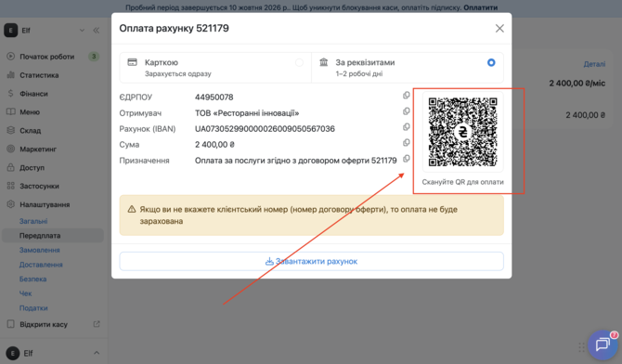
Task: Click the drag handle dots near chat
Action: click(x=581, y=347)
